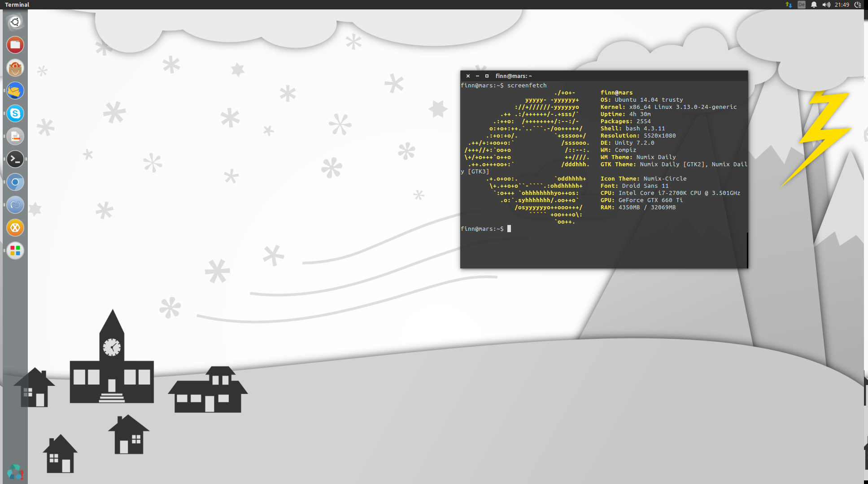Click the 'GPU: GeForce GTX 660 Ti' line
The width and height of the screenshot is (868, 484).
(641, 200)
